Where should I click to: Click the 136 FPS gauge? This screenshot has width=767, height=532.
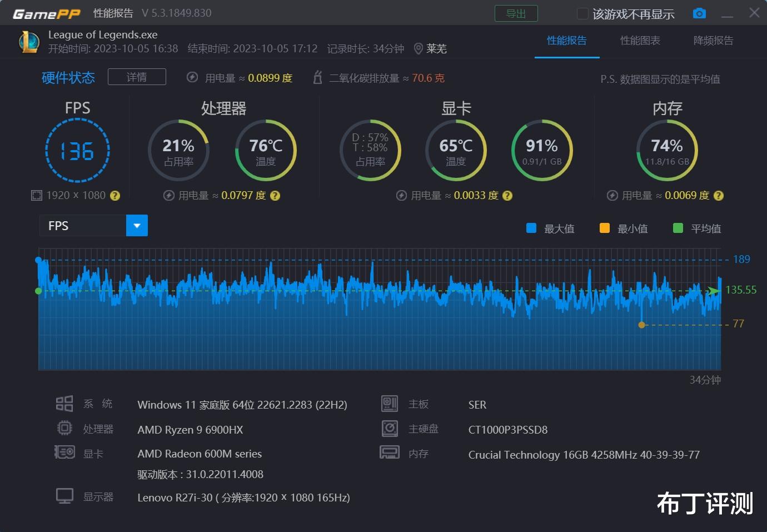(x=77, y=151)
